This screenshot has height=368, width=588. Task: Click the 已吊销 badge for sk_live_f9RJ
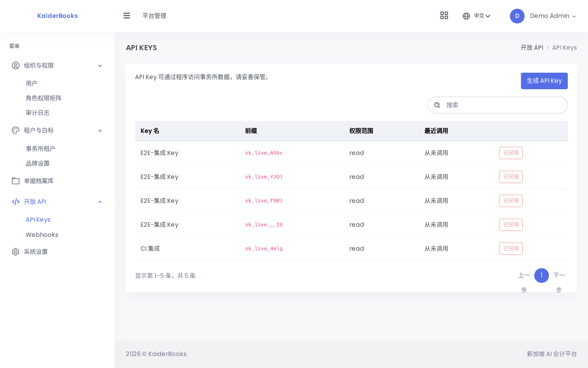pos(511,201)
